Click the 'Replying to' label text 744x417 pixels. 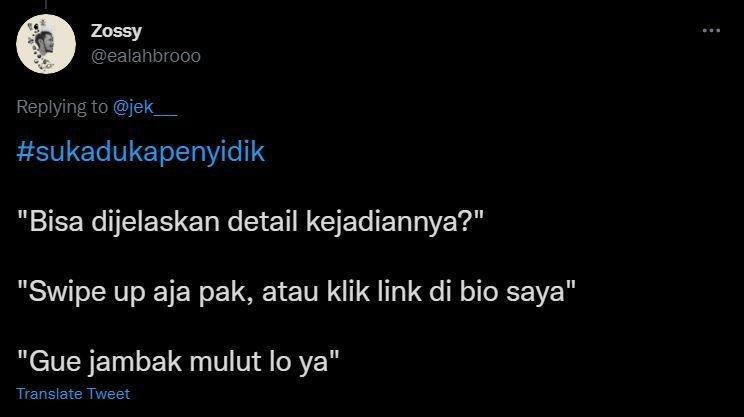tap(62, 107)
